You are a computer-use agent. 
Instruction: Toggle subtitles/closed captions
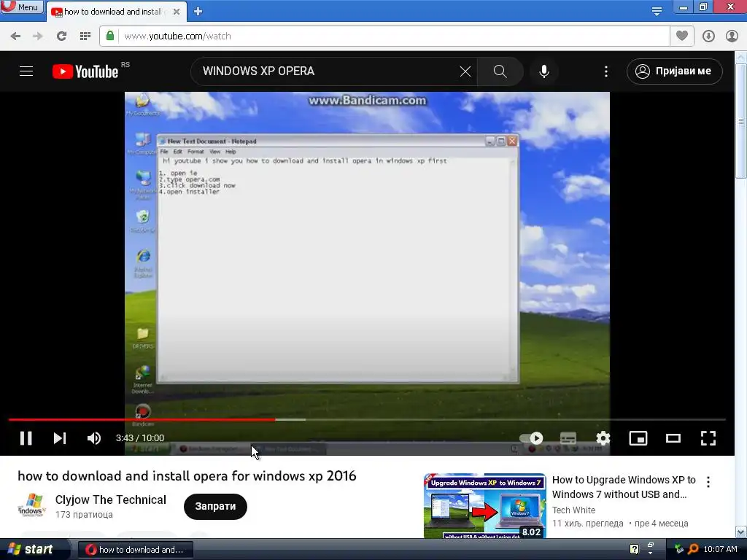[568, 438]
